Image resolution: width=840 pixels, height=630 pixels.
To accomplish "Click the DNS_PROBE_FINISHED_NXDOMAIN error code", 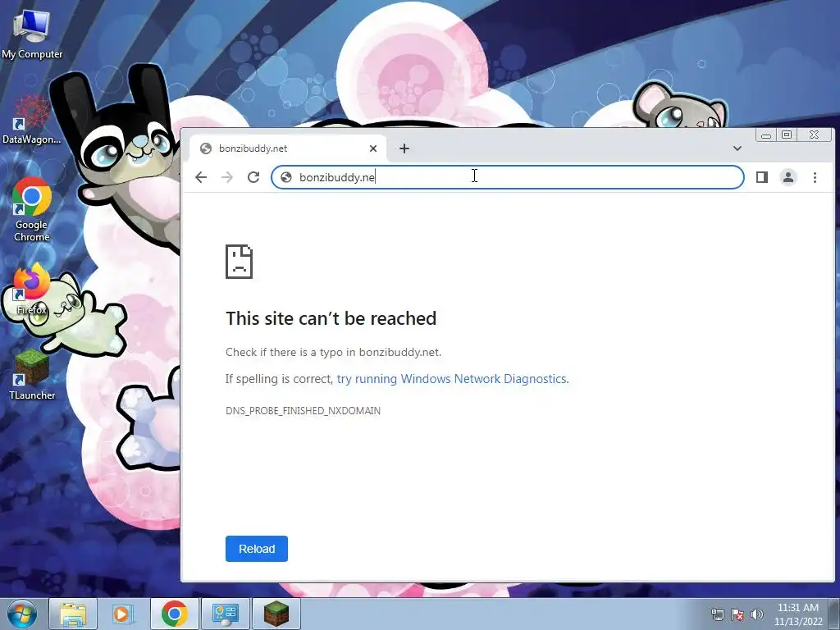I will pyautogui.click(x=304, y=411).
